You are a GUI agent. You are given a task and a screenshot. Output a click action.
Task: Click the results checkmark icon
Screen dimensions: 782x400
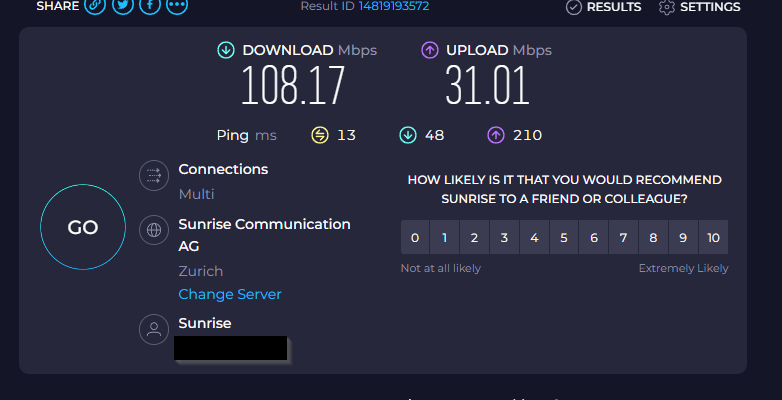pyautogui.click(x=574, y=7)
